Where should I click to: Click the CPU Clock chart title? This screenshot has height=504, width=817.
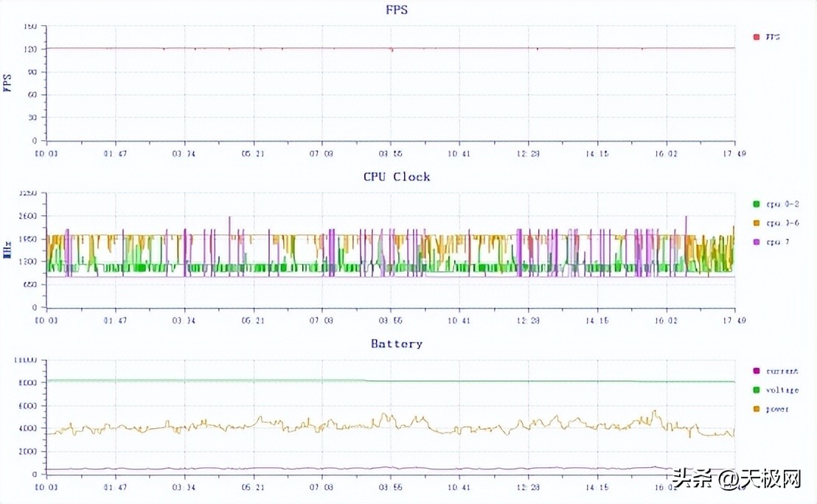(x=398, y=177)
